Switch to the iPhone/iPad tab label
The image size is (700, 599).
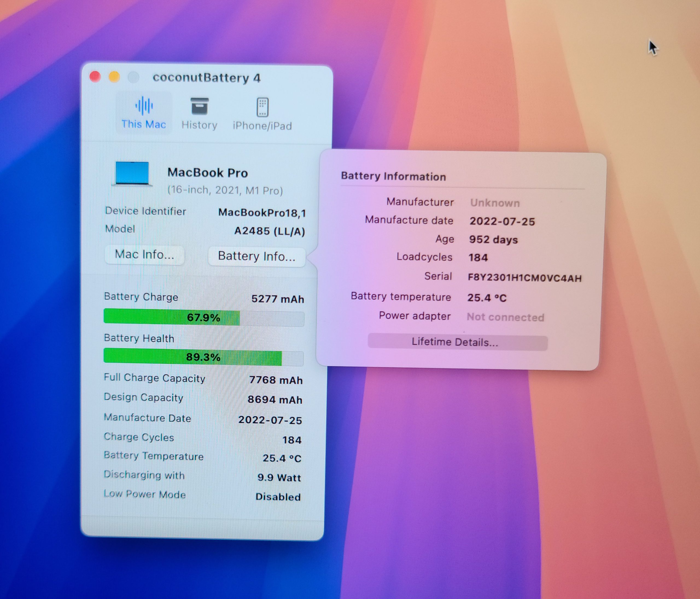tap(262, 126)
